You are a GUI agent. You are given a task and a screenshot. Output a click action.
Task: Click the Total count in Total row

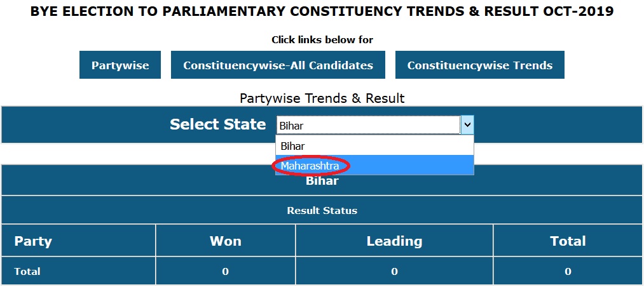click(x=568, y=271)
